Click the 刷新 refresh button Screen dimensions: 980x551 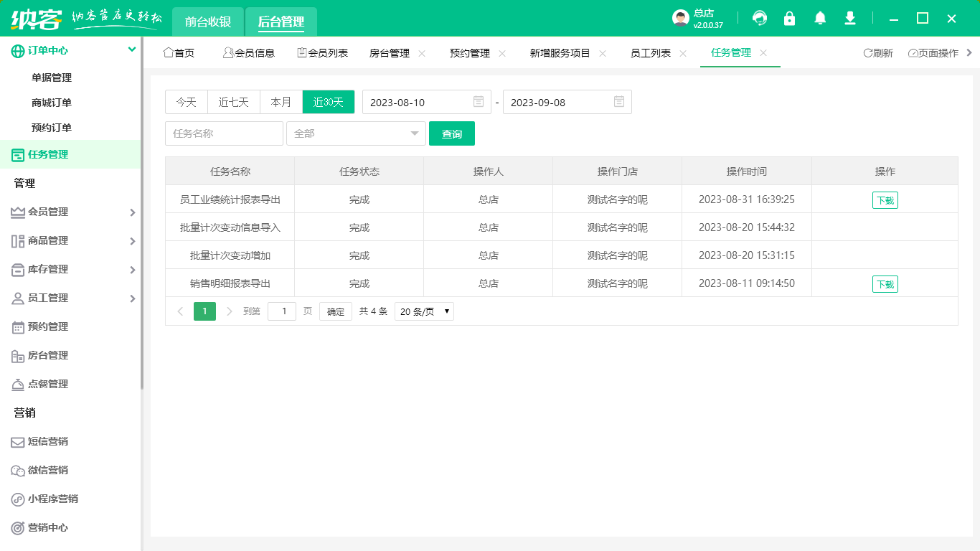(x=878, y=53)
